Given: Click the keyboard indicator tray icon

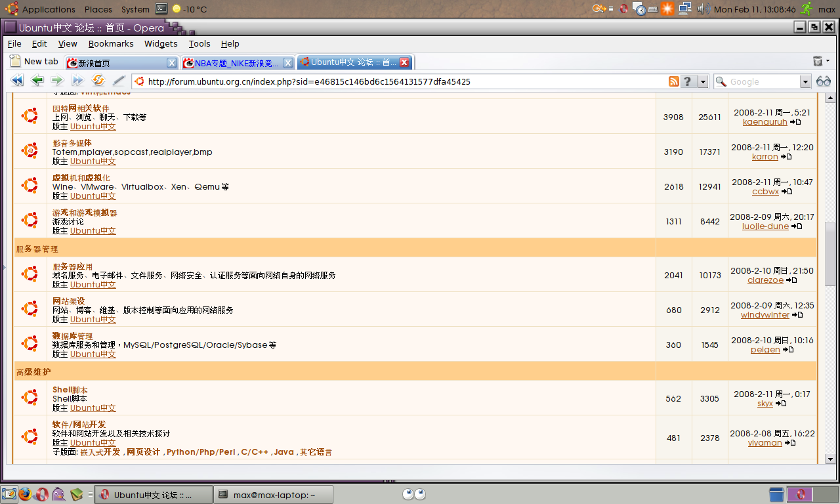Looking at the screenshot, I should pyautogui.click(x=653, y=9).
